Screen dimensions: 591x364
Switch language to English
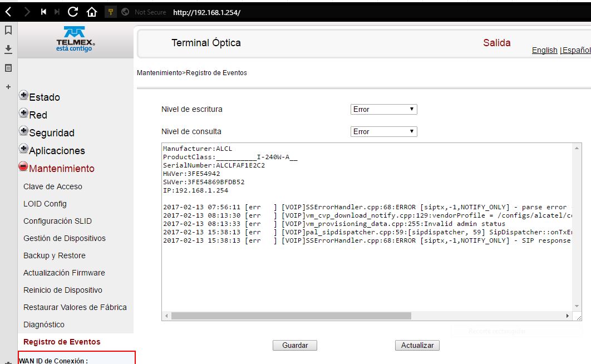tap(544, 50)
